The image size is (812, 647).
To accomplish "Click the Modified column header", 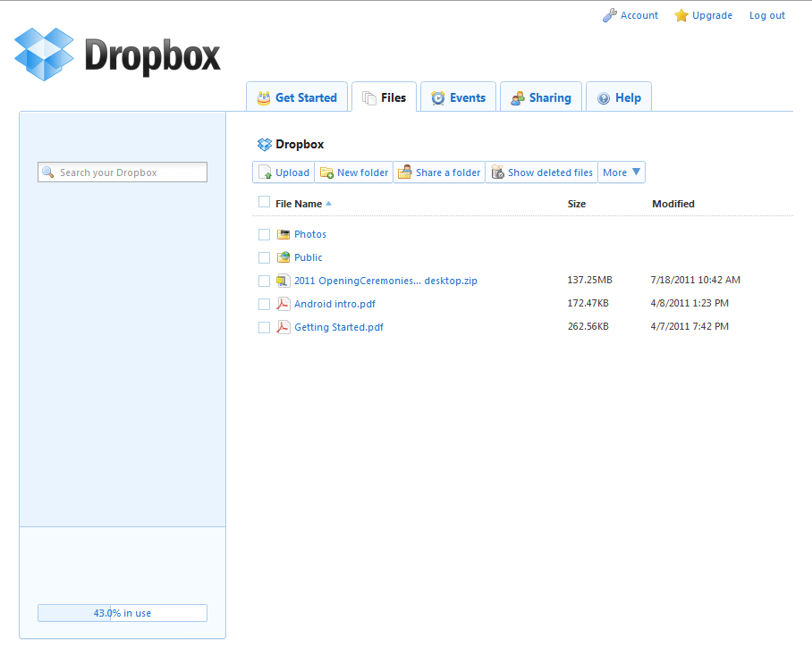I will coord(673,204).
